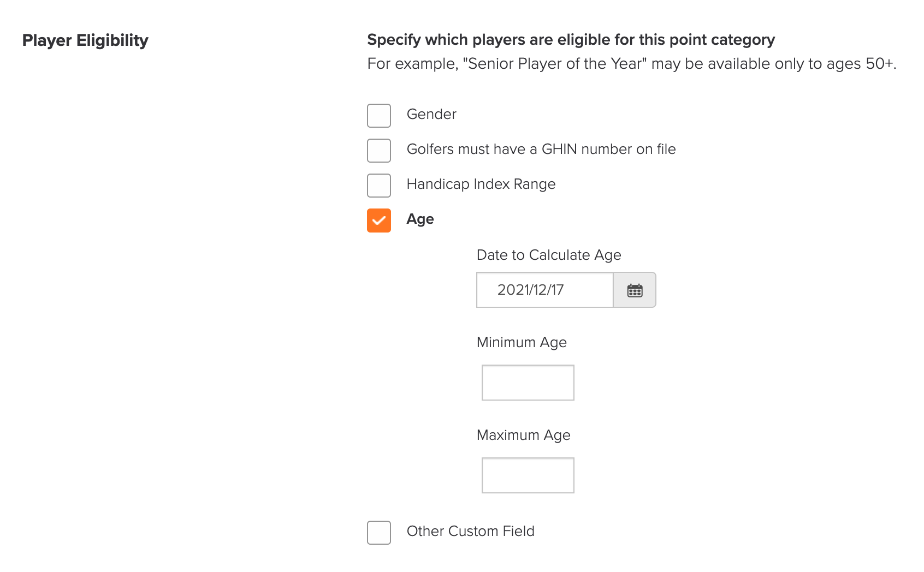Check the Other Custom Field box
924x572 pixels.
(379, 533)
